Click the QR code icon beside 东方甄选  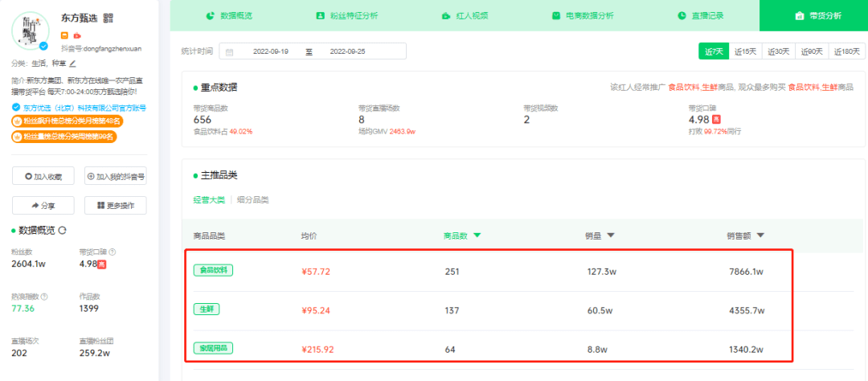click(108, 18)
